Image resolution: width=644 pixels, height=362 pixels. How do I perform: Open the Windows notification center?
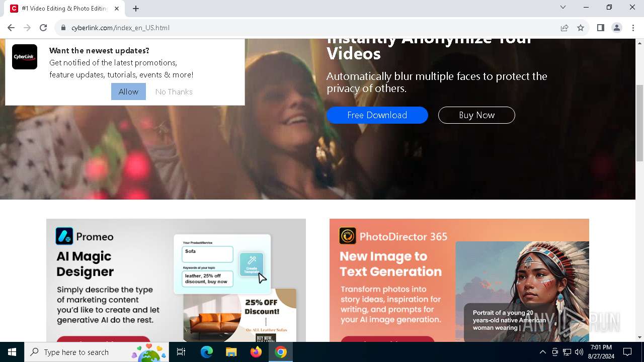point(627,352)
